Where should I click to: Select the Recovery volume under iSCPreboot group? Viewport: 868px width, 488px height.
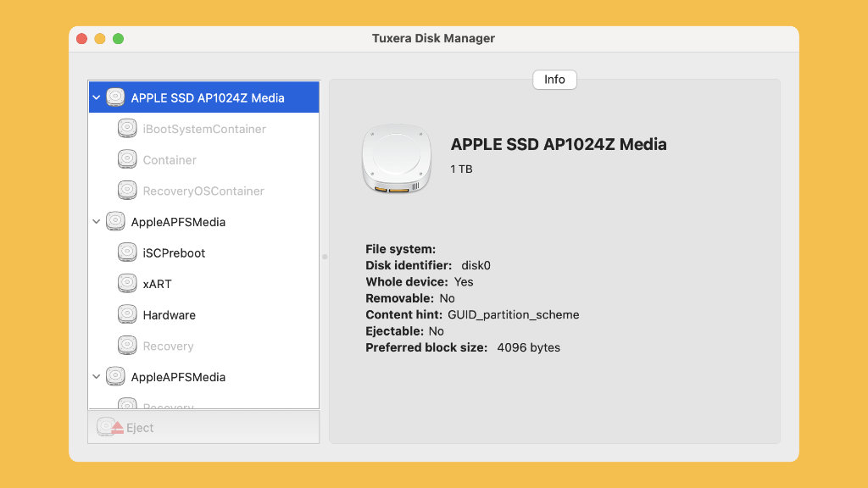(168, 346)
